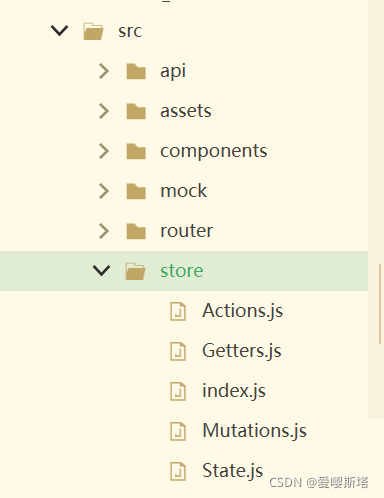
Task: Expand the api folder arrow
Action: (x=104, y=71)
